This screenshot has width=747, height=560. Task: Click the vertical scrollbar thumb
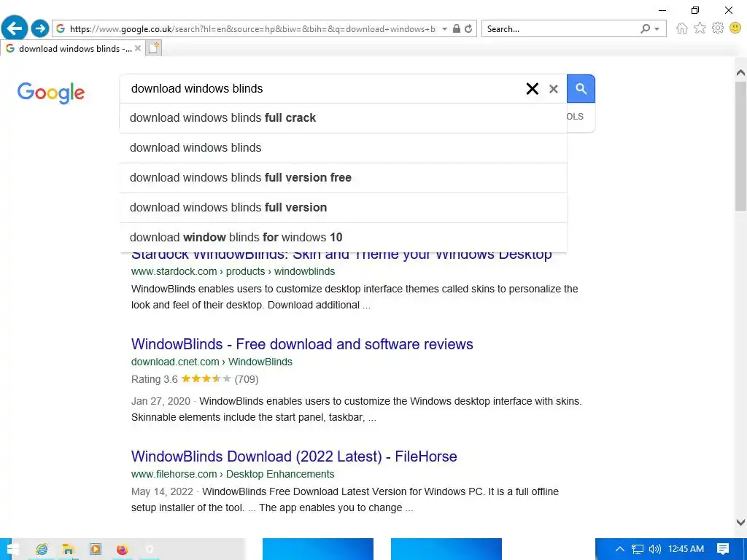[x=740, y=146]
